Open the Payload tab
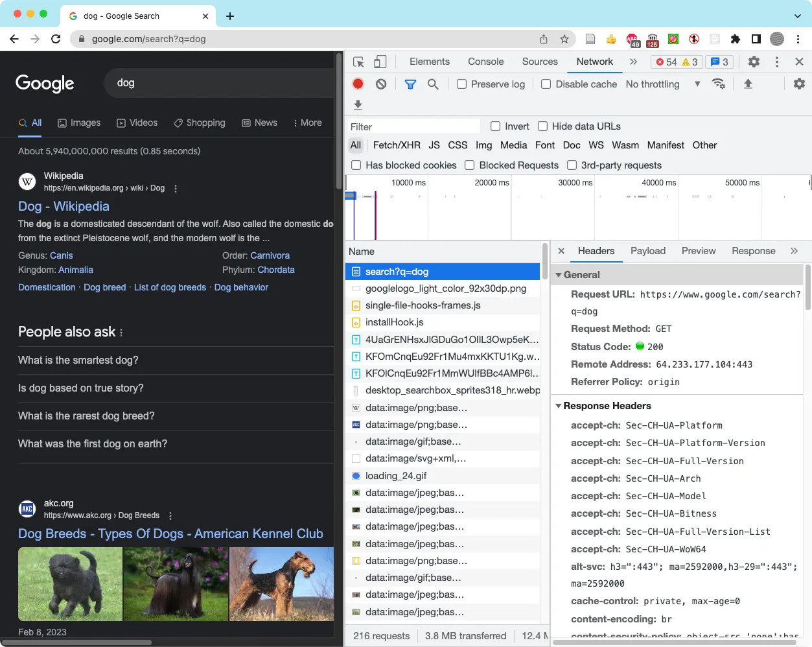812x647 pixels. [x=648, y=251]
